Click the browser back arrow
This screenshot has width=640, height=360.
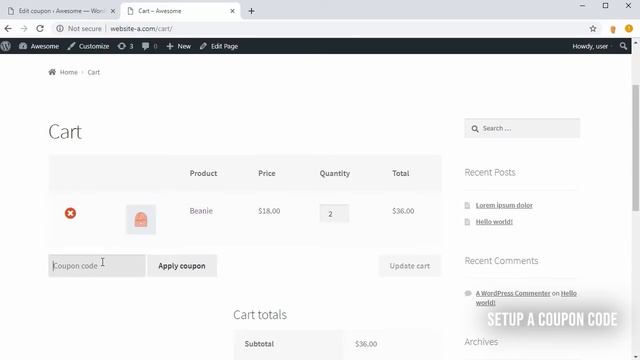click(8, 29)
